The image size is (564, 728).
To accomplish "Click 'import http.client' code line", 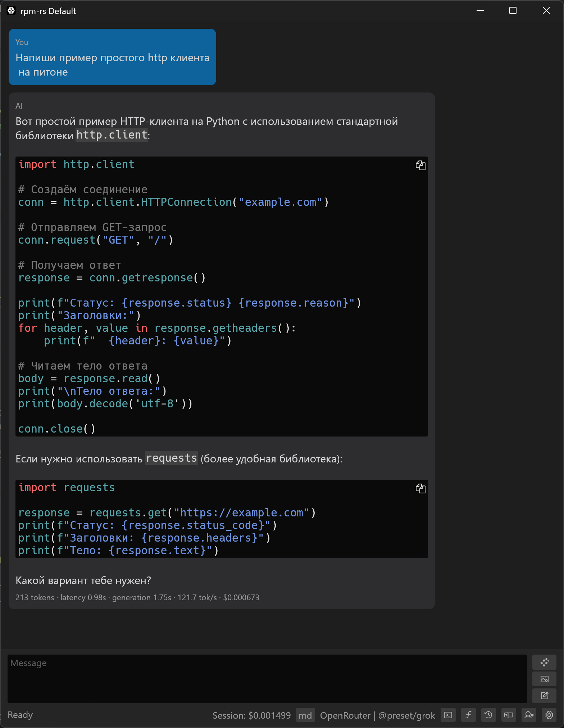I will pyautogui.click(x=76, y=164).
